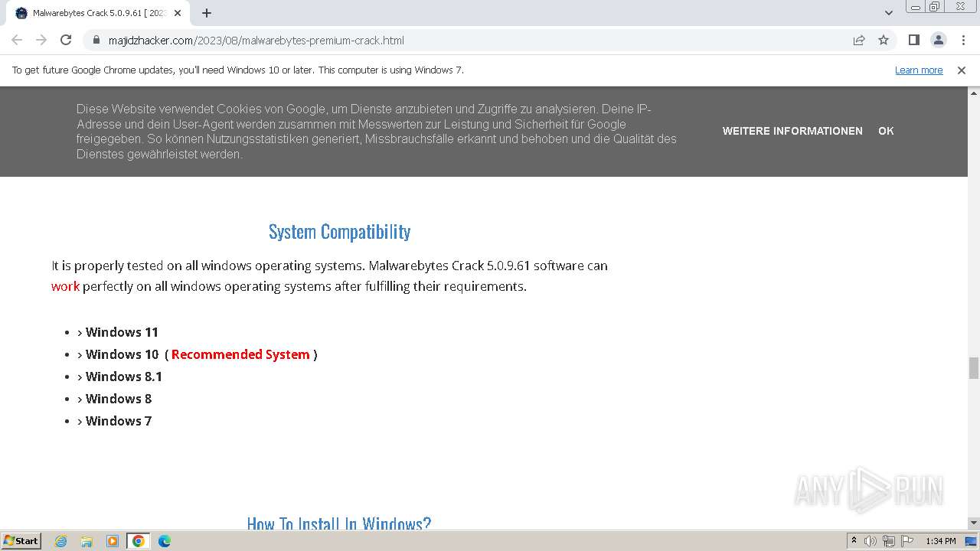Viewport: 980px width, 551px height.
Task: Open Learn more link about Chrome updates
Action: tap(919, 70)
